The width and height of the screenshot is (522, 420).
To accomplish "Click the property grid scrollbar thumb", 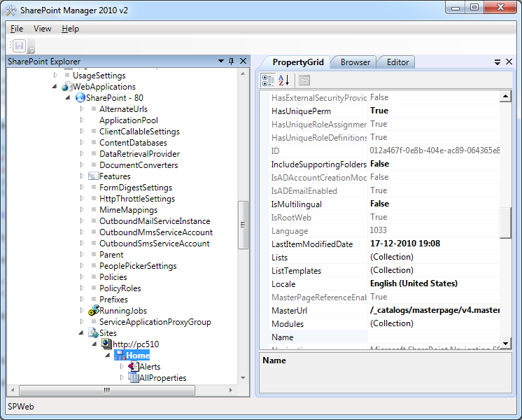I will (x=505, y=223).
